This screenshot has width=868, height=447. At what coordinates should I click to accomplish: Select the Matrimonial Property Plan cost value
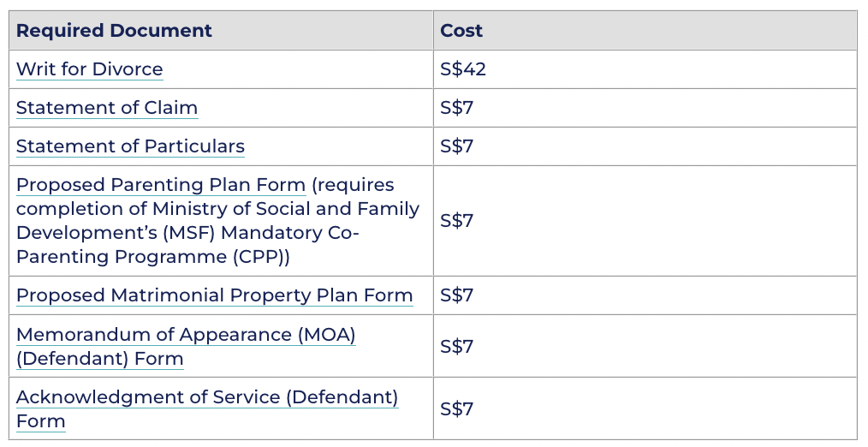[x=457, y=295]
